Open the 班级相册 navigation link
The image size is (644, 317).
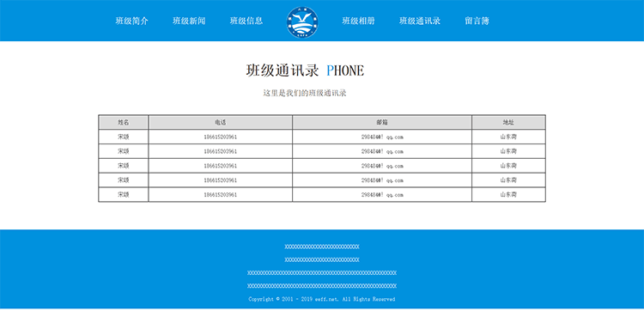click(359, 21)
